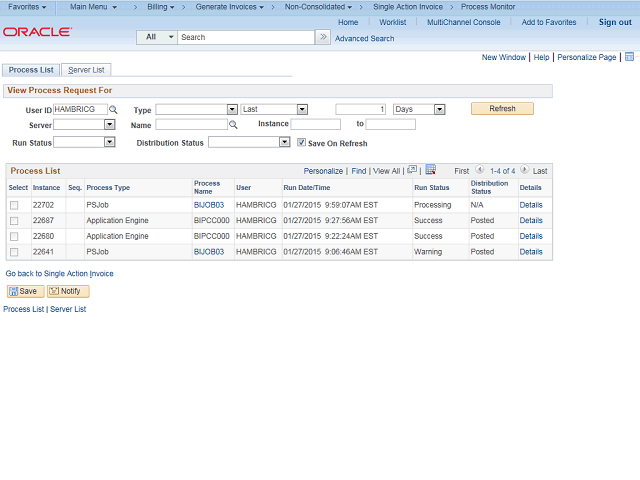Click the User ID field HAMBRICG
Viewport: 640px width, 480px height.
(x=80, y=109)
